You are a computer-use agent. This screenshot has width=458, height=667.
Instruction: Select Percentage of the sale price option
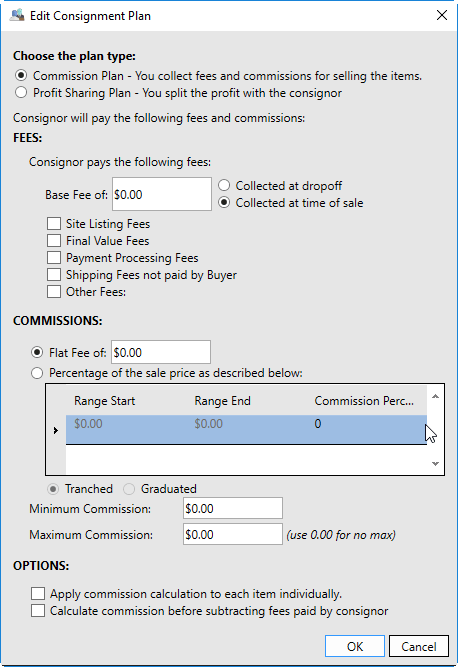[37, 373]
